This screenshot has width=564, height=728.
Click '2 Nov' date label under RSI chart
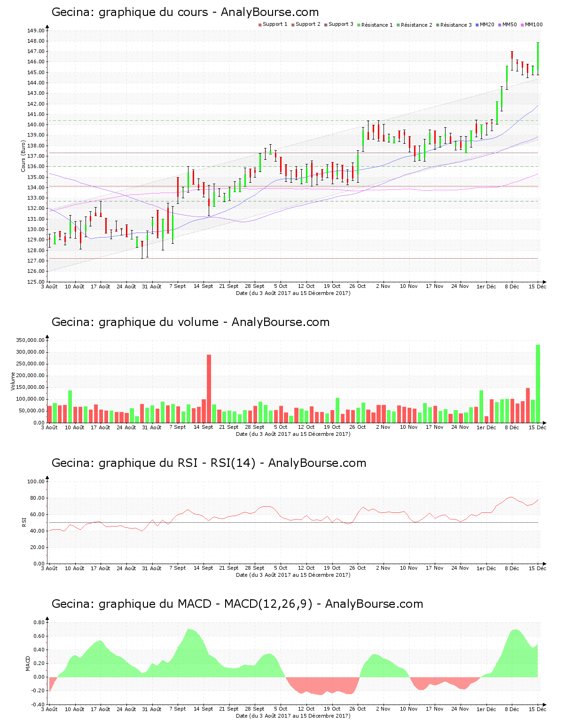pyautogui.click(x=383, y=568)
